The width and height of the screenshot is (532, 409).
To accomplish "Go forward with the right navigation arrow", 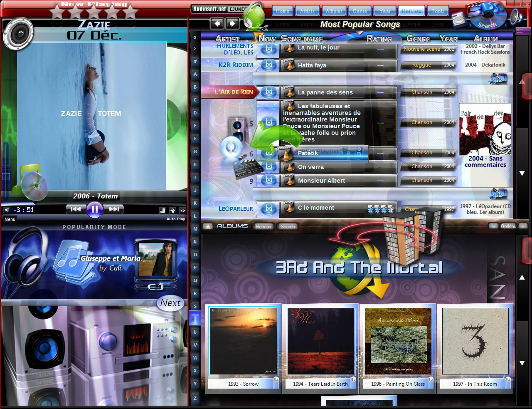I will pos(232,23).
